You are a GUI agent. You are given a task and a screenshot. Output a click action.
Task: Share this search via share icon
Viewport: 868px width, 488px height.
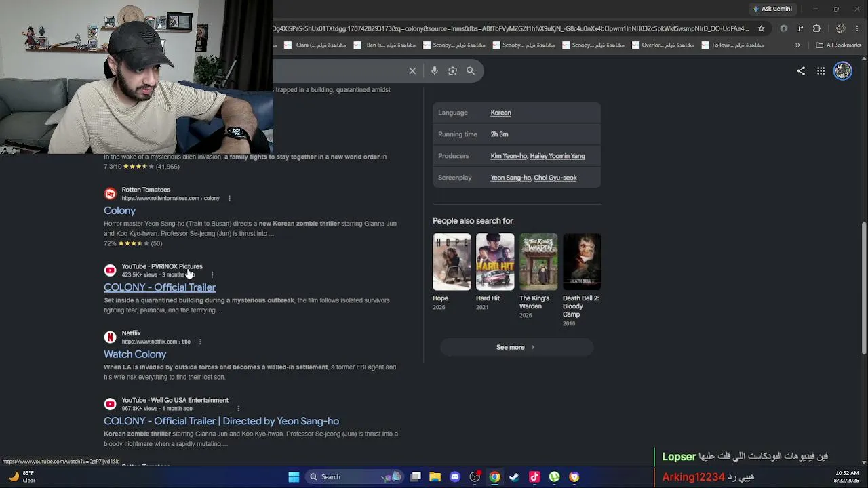(801, 70)
